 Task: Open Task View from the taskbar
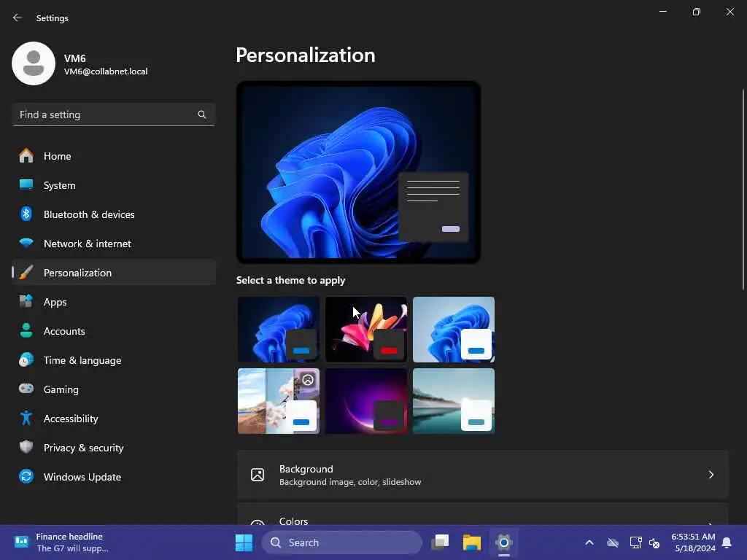[440, 542]
